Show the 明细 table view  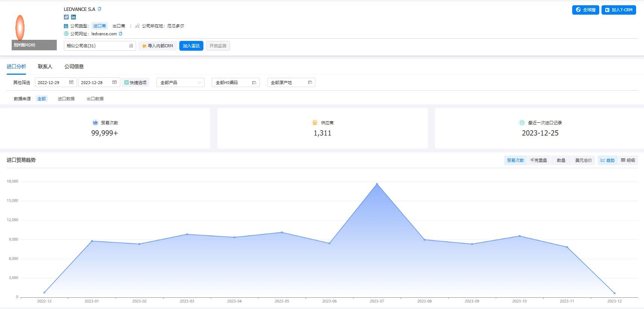point(628,160)
